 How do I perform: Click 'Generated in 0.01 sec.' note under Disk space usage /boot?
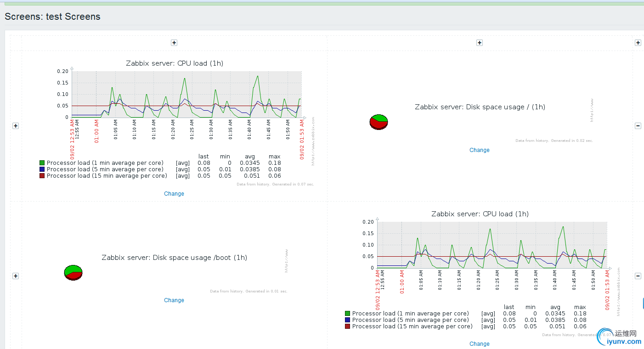coord(266,291)
